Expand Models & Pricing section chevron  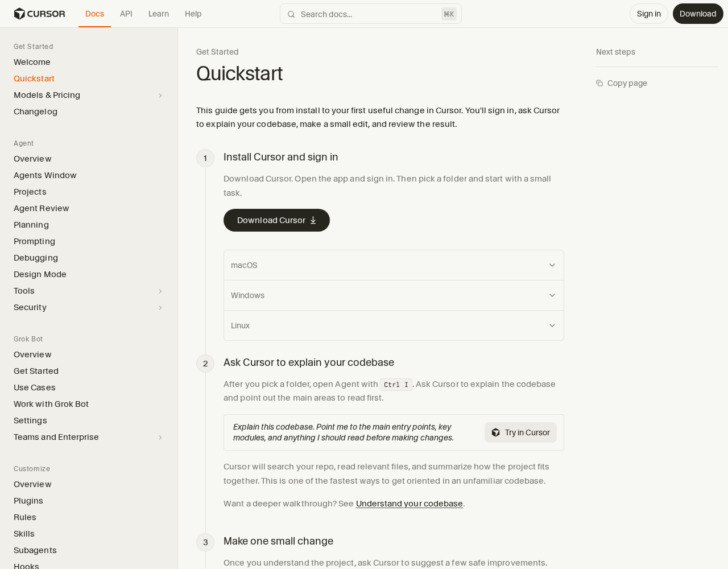160,96
